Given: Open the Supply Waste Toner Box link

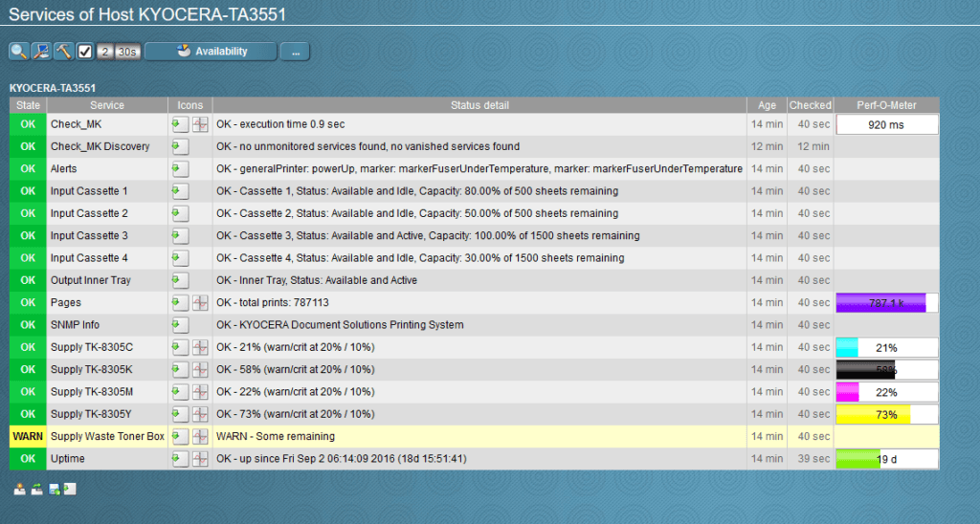Looking at the screenshot, I should point(107,437).
